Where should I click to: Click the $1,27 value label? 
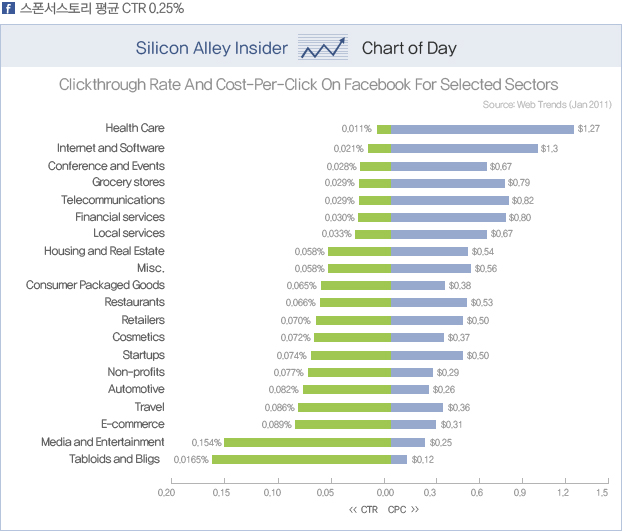(588, 129)
